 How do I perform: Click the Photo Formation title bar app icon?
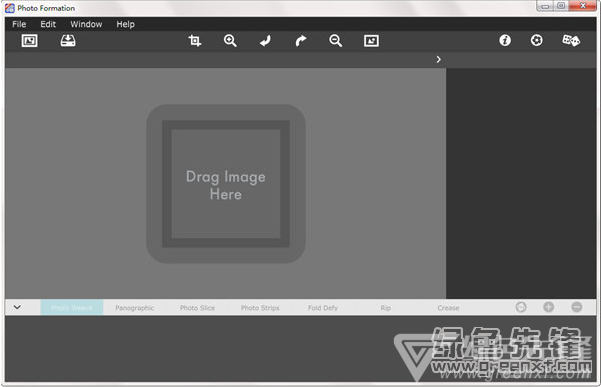[10, 8]
